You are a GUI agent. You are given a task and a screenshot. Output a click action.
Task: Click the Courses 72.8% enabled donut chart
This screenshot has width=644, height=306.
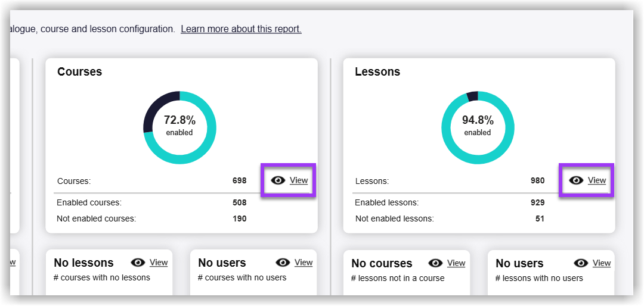point(179,127)
